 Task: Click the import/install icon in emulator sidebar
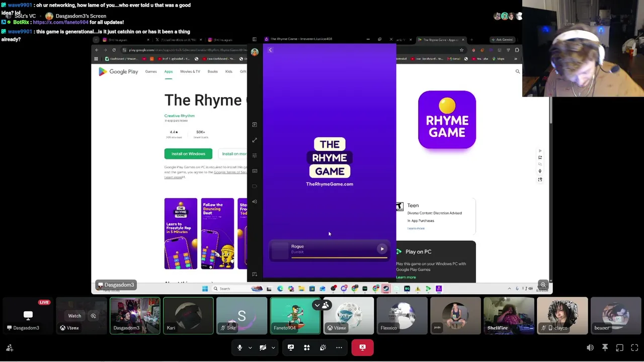coord(255,124)
